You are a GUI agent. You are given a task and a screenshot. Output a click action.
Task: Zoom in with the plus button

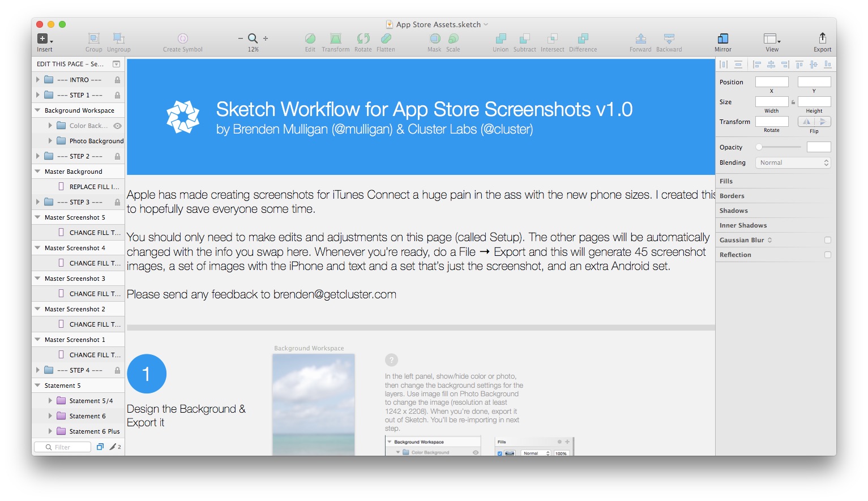pyautogui.click(x=266, y=38)
